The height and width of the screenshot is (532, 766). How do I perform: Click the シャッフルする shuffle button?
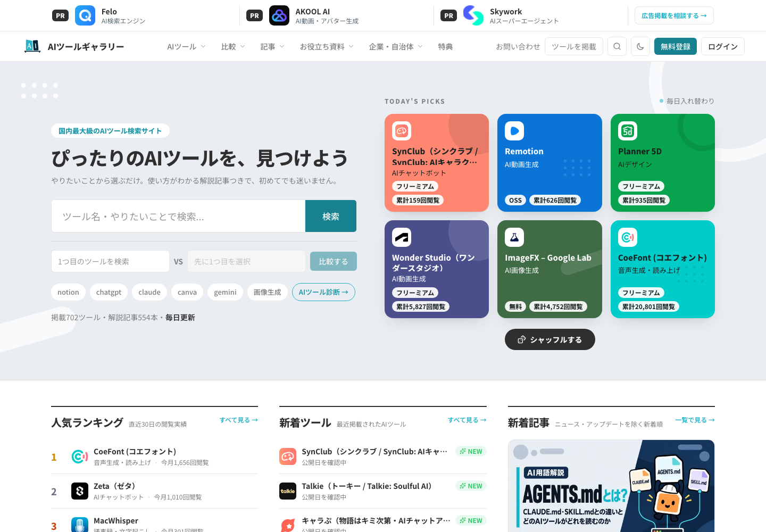550,339
